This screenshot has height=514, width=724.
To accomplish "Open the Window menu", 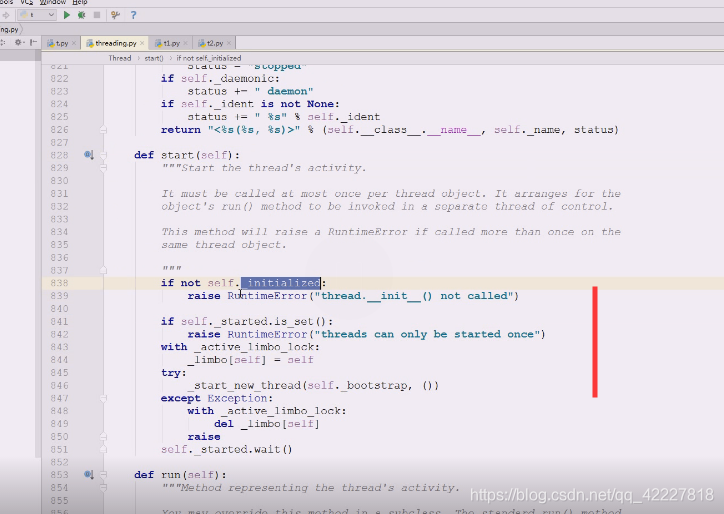I will pos(53,2).
